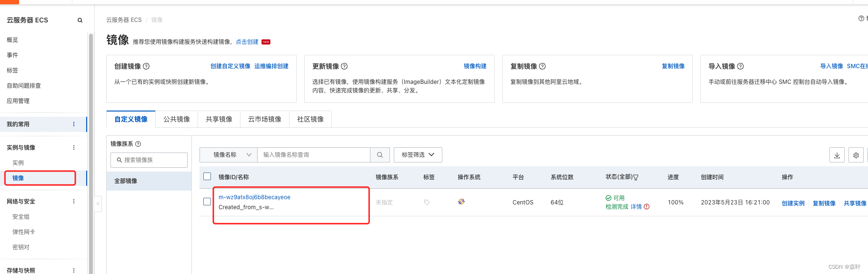Click the creation time 2023年5月23日 16:21:00

pyautogui.click(x=735, y=203)
